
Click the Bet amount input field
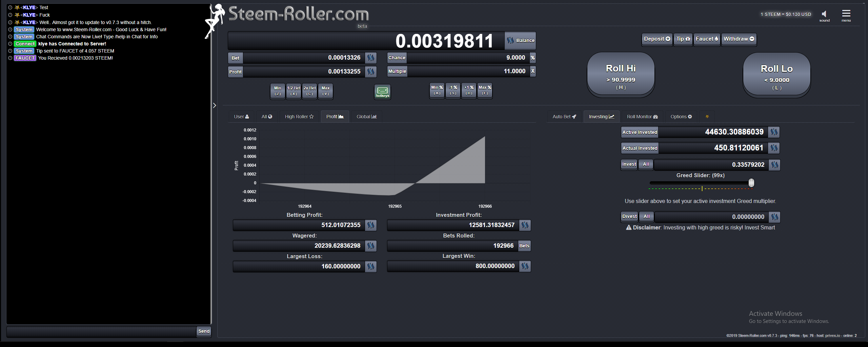coord(304,58)
